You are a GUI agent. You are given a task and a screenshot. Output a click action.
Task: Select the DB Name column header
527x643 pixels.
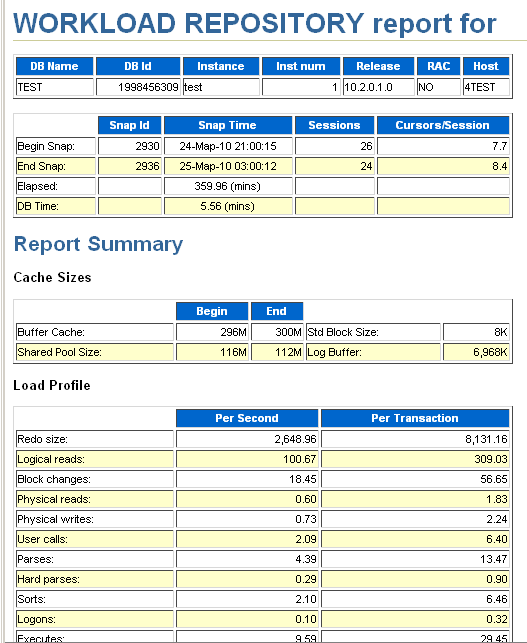click(55, 66)
